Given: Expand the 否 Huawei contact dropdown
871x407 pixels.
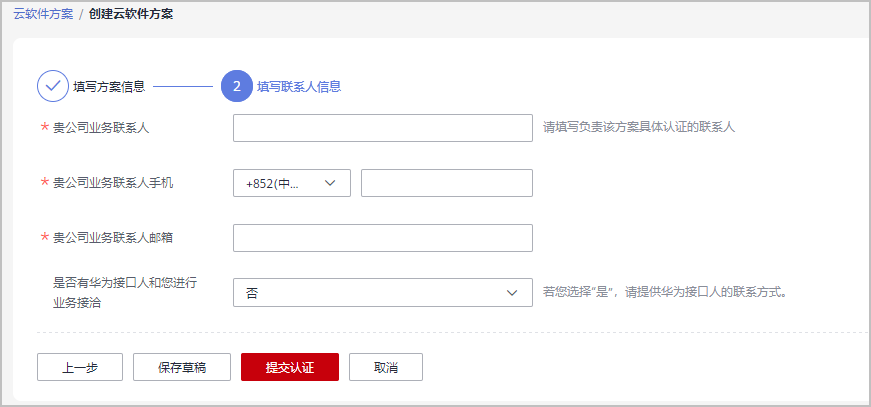Looking at the screenshot, I should pyautogui.click(x=383, y=293).
